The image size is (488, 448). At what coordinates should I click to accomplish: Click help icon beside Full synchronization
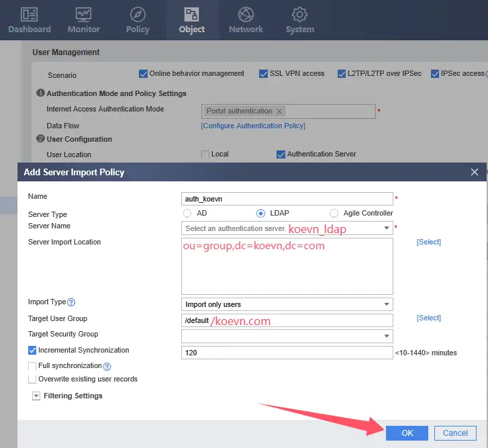(107, 366)
